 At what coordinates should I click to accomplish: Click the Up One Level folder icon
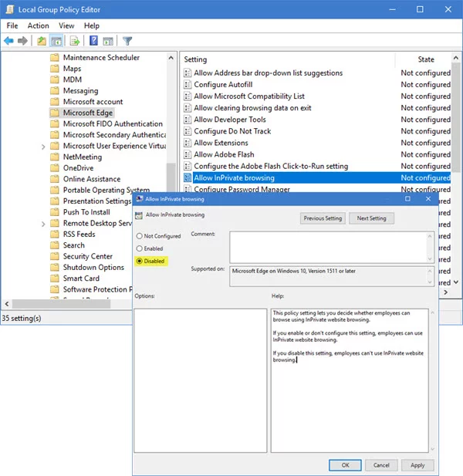pyautogui.click(x=42, y=41)
